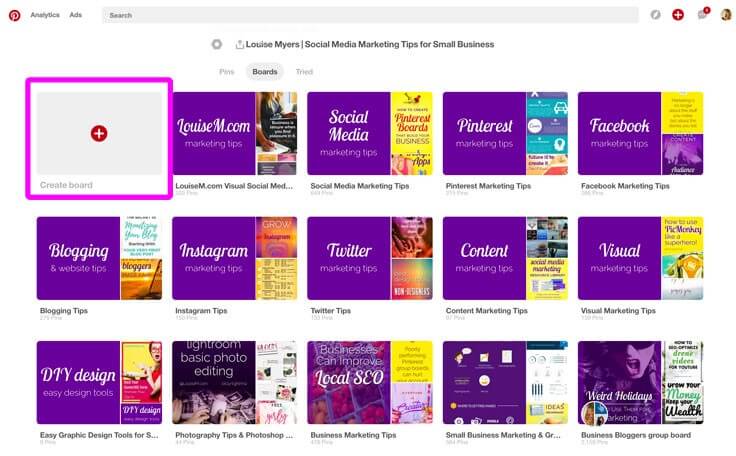Open the Ads menu
This screenshot has height=456, width=736.
76,15
